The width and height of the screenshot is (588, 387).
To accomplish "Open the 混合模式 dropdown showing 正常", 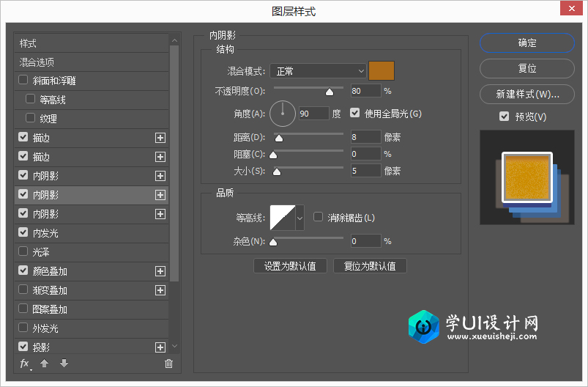I will point(318,71).
